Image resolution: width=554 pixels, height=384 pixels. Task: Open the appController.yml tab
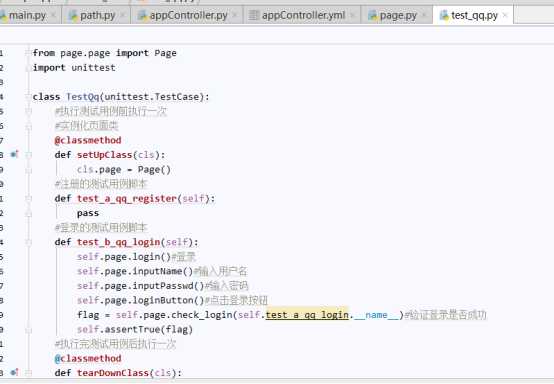pyautogui.click(x=303, y=15)
